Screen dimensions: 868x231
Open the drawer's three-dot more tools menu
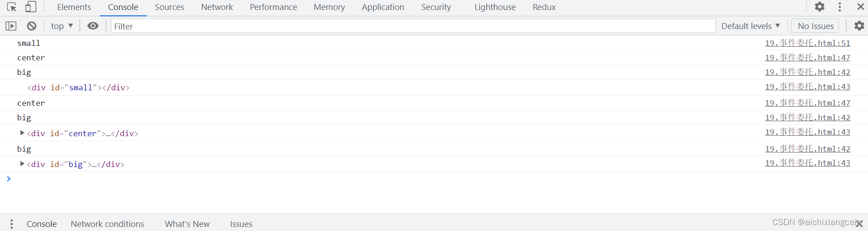[12, 224]
